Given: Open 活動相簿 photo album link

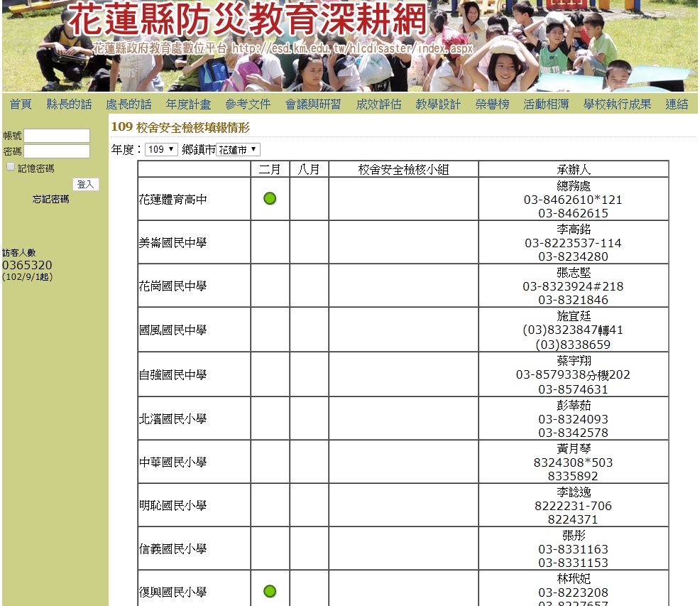Looking at the screenshot, I should click(x=546, y=104).
